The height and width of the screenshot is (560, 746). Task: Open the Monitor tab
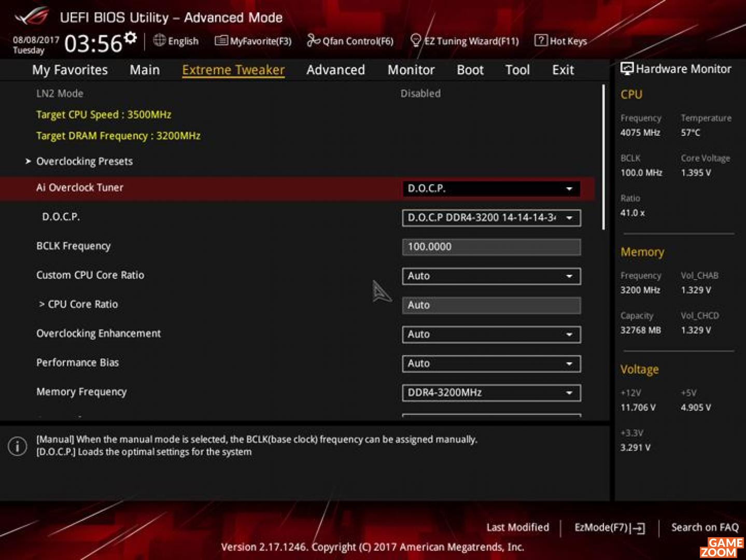coord(411,70)
